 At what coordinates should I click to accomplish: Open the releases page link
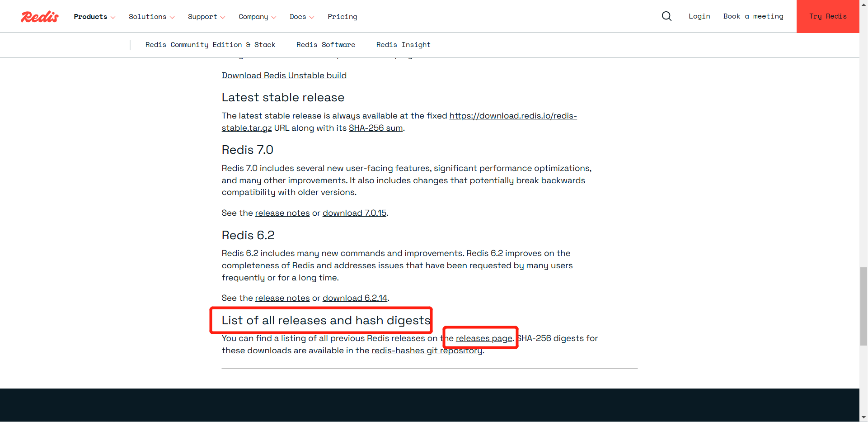[484, 338]
